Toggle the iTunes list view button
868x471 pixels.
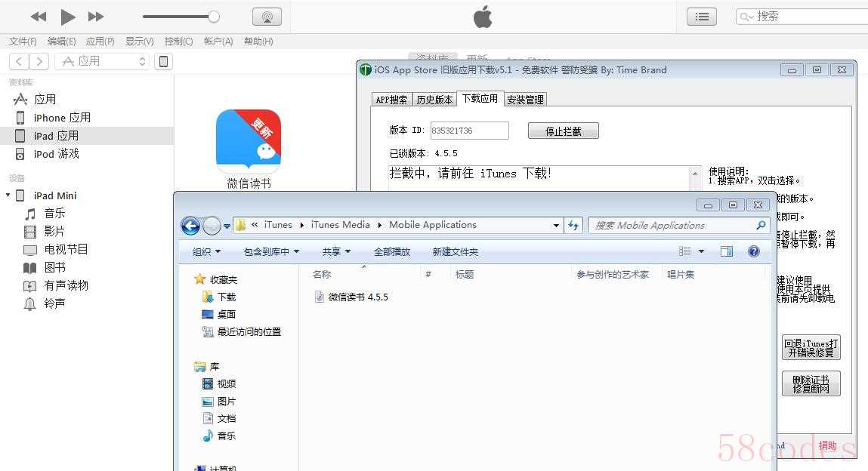[702, 17]
